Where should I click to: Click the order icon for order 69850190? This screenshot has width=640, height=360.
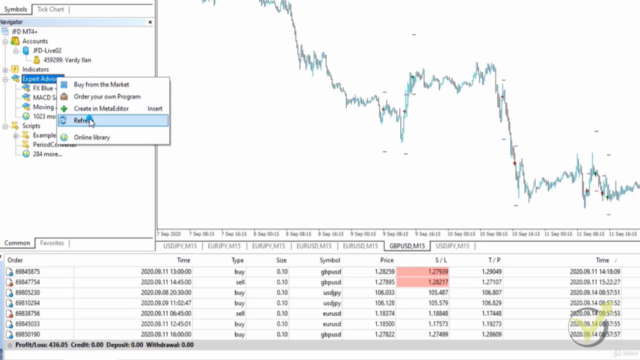[9, 335]
